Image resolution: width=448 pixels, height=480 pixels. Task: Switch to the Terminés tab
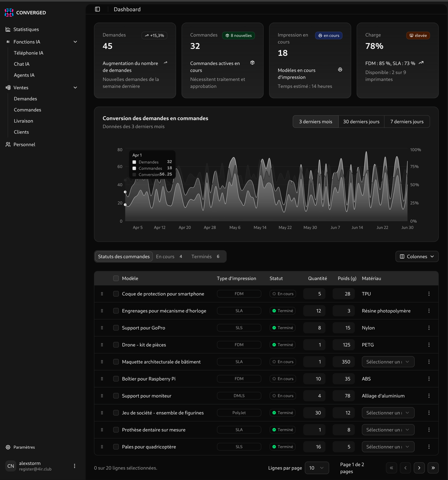[205, 256]
